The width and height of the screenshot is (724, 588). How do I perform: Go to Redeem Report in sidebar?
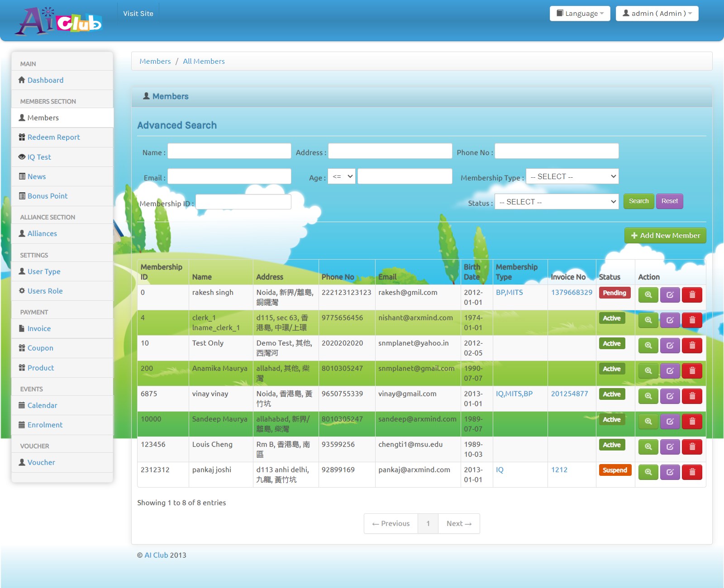(53, 137)
